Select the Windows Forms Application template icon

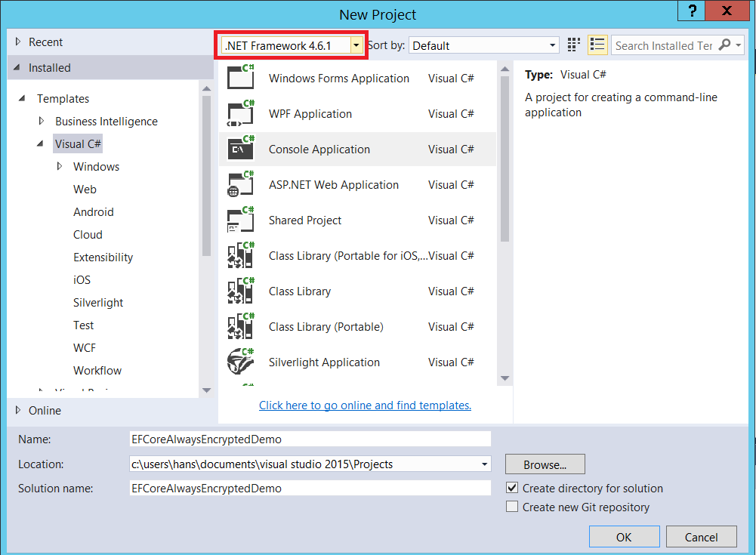point(241,78)
